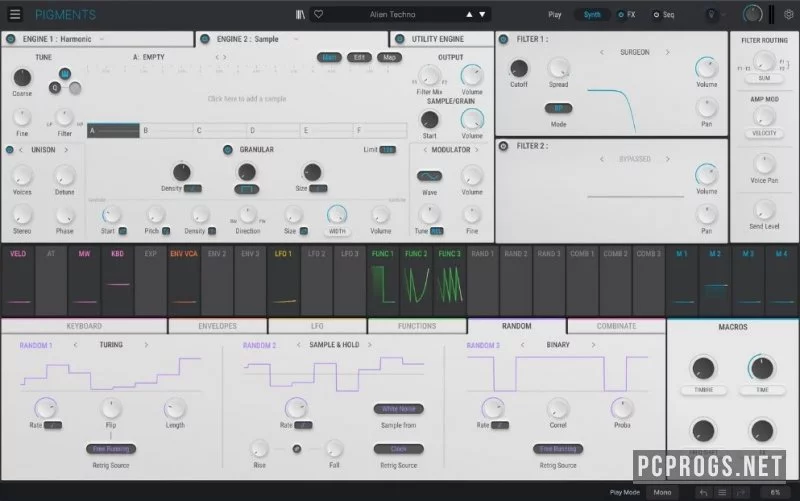
Task: Toggle Granular power button
Action: (x=228, y=149)
